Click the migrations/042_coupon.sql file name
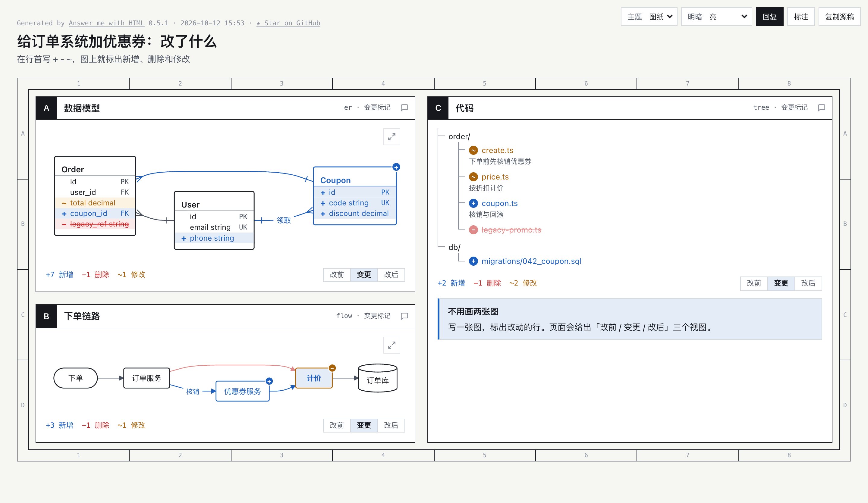Image resolution: width=868 pixels, height=503 pixels. tap(531, 261)
